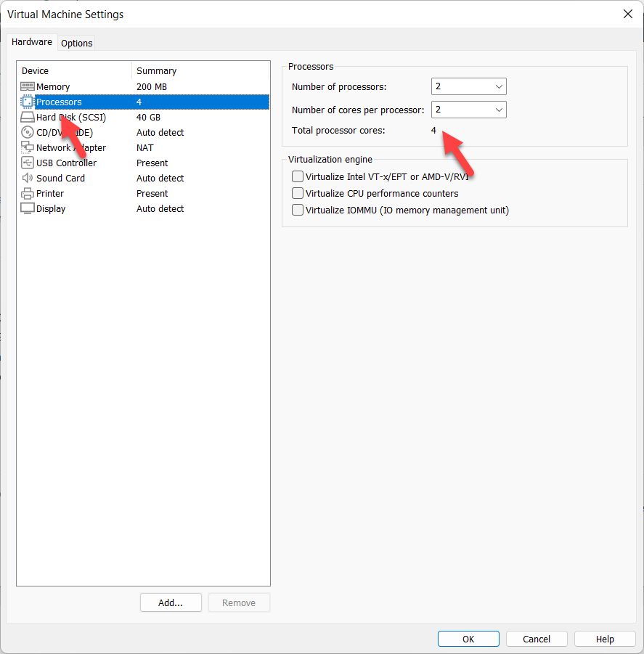Screen dimensions: 644x654
Task: Click the Memory device icon
Action: [28, 87]
